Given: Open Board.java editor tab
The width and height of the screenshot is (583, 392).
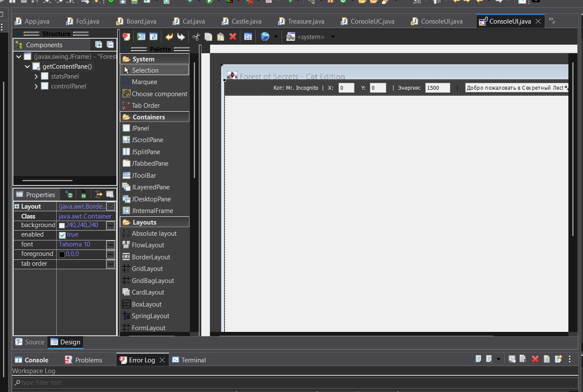Looking at the screenshot, I should click(136, 21).
